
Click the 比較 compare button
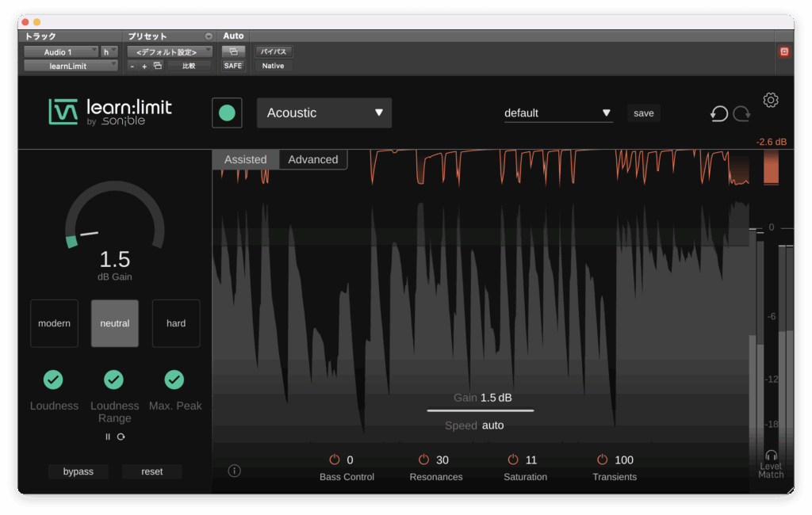click(x=189, y=66)
